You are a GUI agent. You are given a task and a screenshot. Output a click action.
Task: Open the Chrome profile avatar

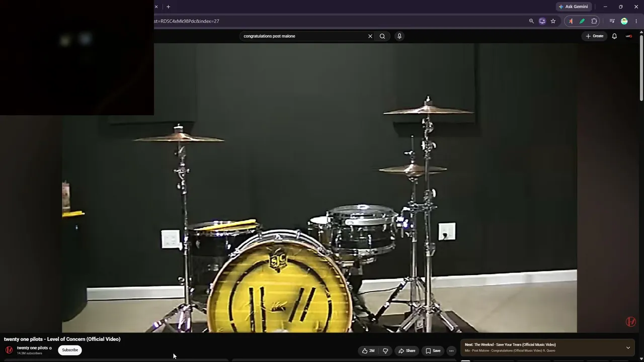pyautogui.click(x=624, y=21)
